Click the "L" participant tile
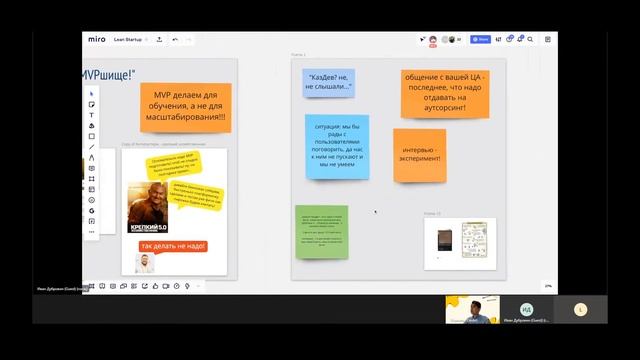The image size is (640, 360). pyautogui.click(x=580, y=310)
